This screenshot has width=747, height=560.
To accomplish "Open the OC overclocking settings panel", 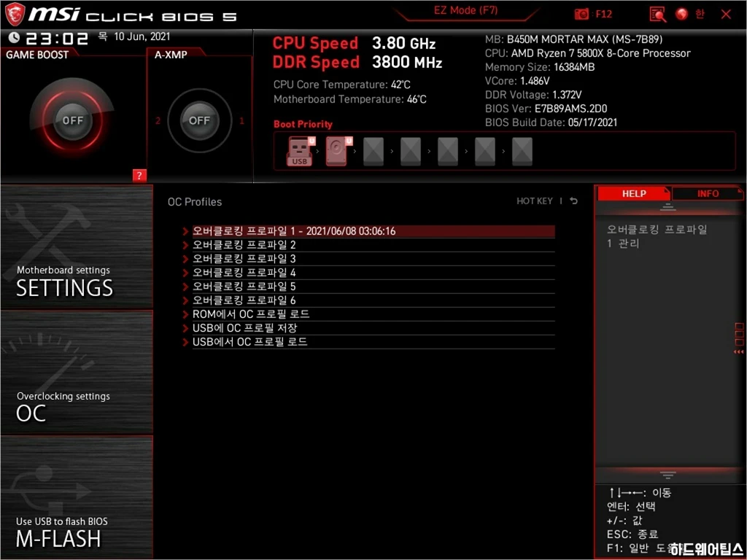I will [77, 373].
